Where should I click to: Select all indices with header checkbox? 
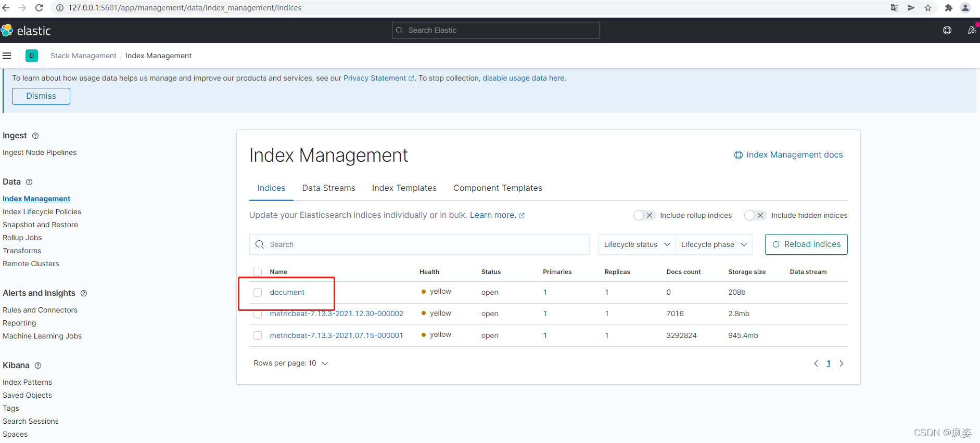click(x=258, y=272)
